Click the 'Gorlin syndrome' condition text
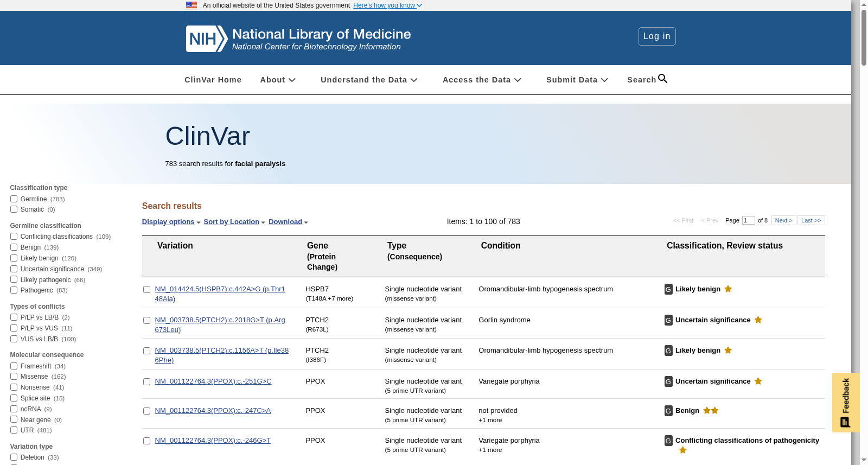Viewport: 868px width, 465px height. coord(505,320)
